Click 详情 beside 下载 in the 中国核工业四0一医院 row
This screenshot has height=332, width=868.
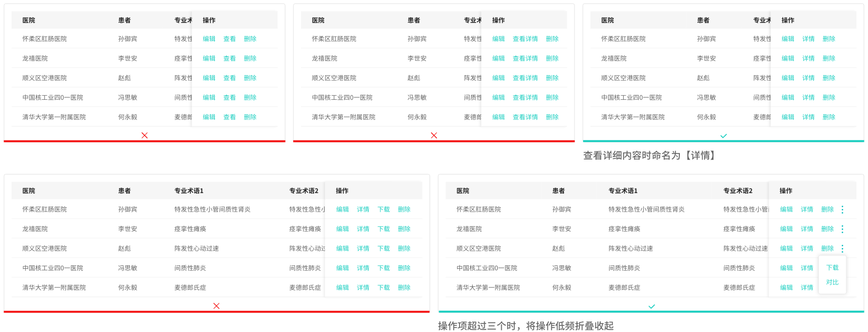click(x=363, y=268)
